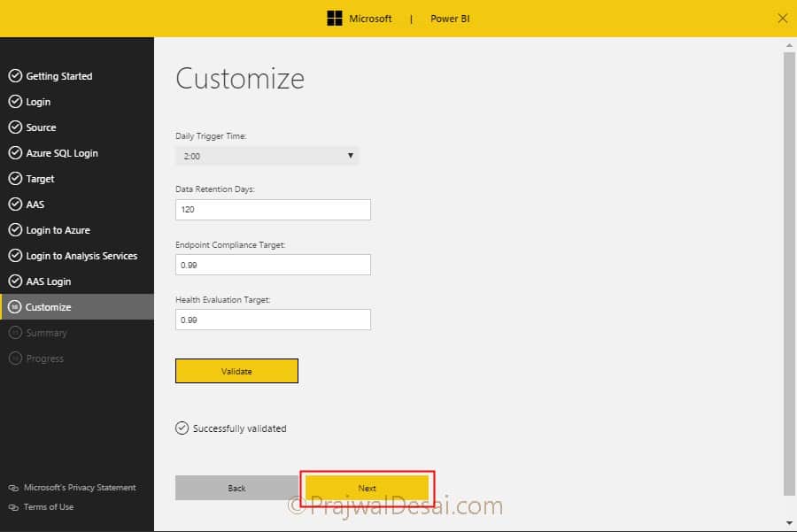Click the vertical scrollbar thumb
This screenshot has width=797, height=532.
click(789, 274)
